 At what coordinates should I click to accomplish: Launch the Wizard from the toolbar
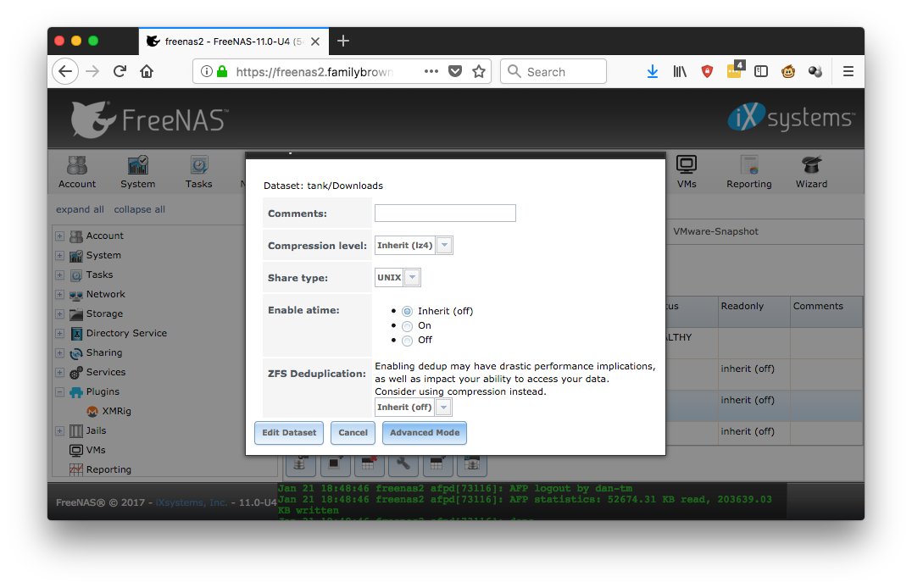[x=811, y=172]
